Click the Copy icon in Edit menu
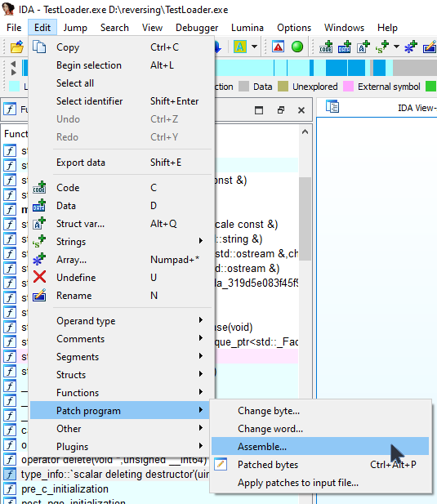Screen dimensions: 437x504 tap(39, 47)
